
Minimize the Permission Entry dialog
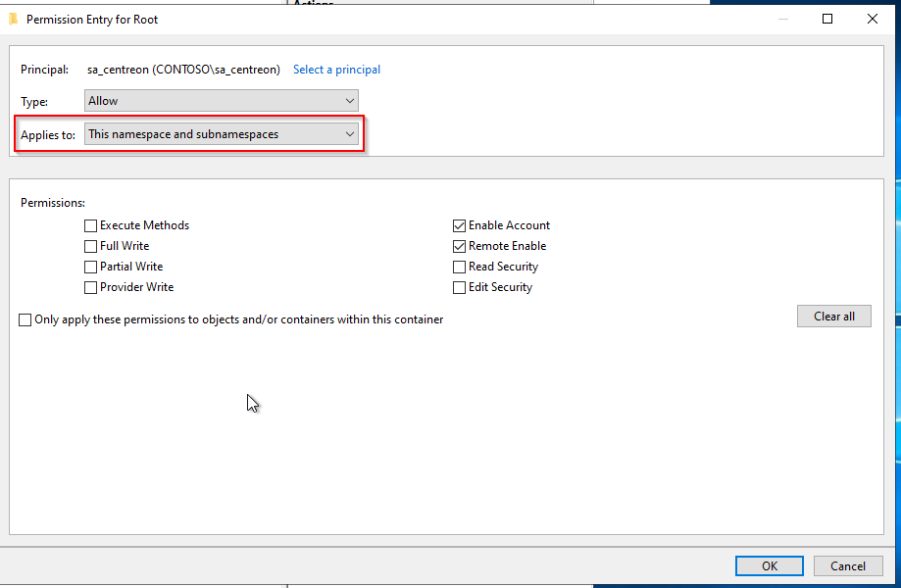click(x=782, y=19)
